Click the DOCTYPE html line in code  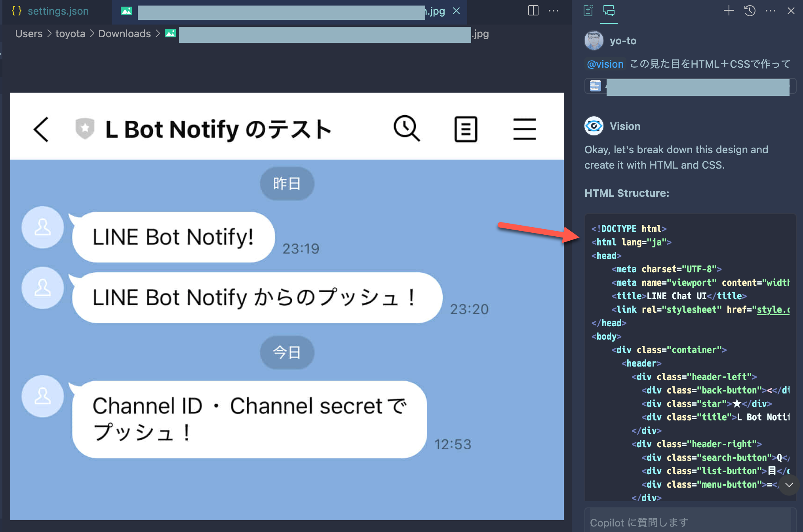click(x=629, y=229)
